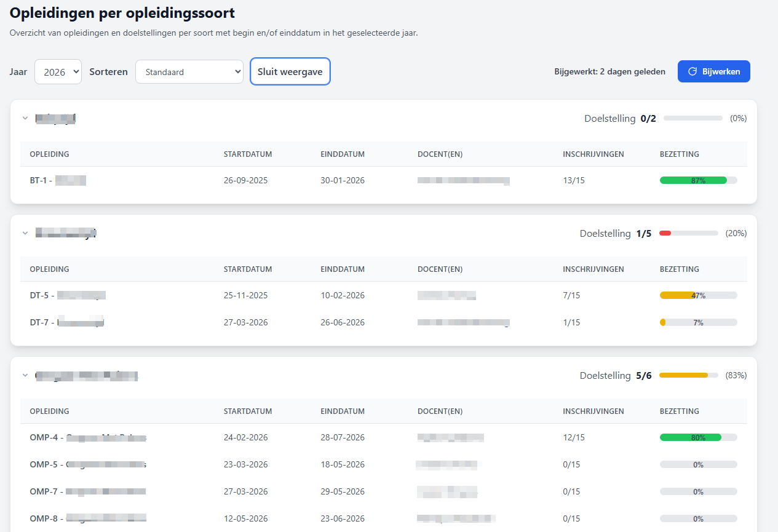This screenshot has width=778, height=532.
Task: Click the 'Opleidingen per opleidingssoort' page heading
Action: 122,12
